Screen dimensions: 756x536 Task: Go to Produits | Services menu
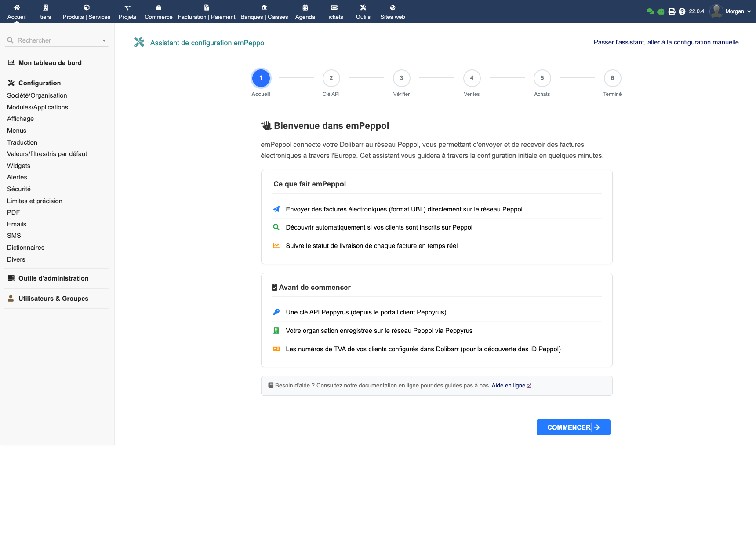tap(87, 12)
